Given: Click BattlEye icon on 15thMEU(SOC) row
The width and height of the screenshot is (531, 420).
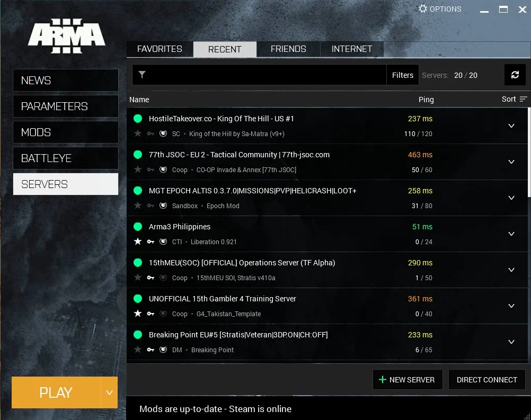Looking at the screenshot, I should tap(163, 278).
